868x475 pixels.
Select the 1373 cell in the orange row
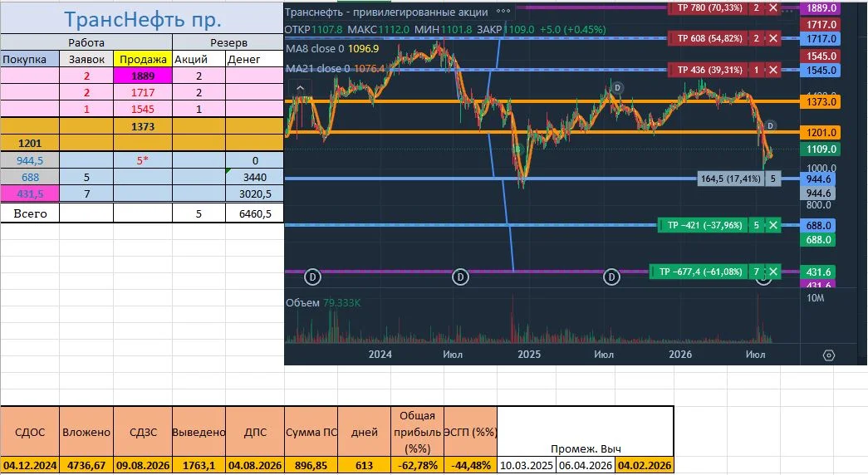coord(143,126)
